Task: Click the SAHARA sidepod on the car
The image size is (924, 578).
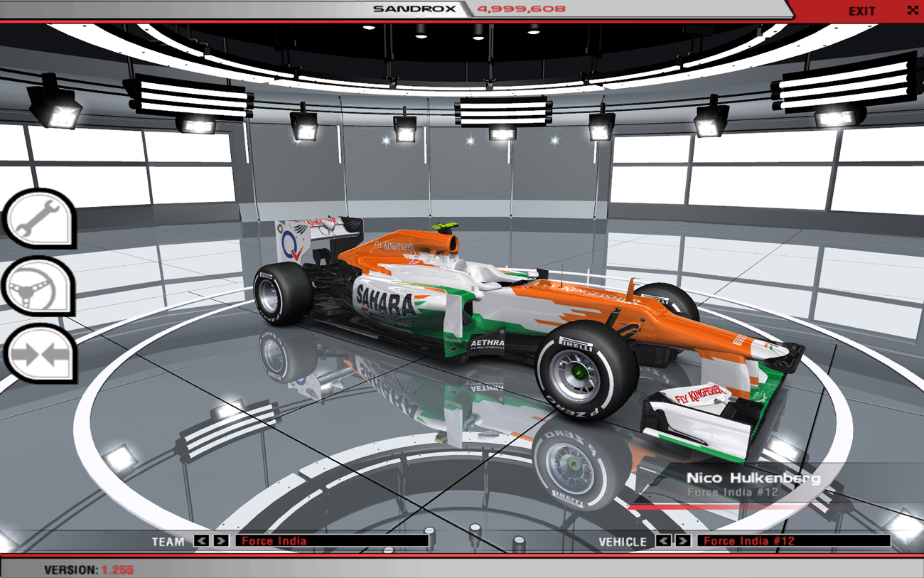Action: point(387,304)
